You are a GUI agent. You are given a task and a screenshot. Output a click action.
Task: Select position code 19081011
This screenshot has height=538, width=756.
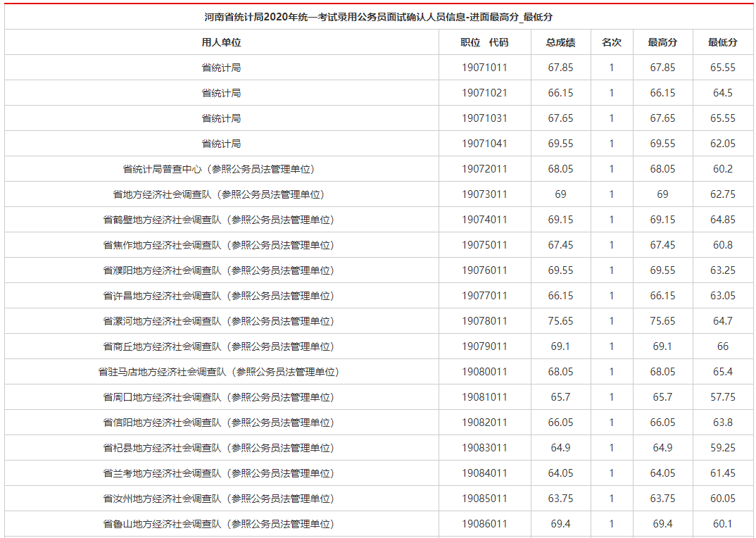point(484,397)
